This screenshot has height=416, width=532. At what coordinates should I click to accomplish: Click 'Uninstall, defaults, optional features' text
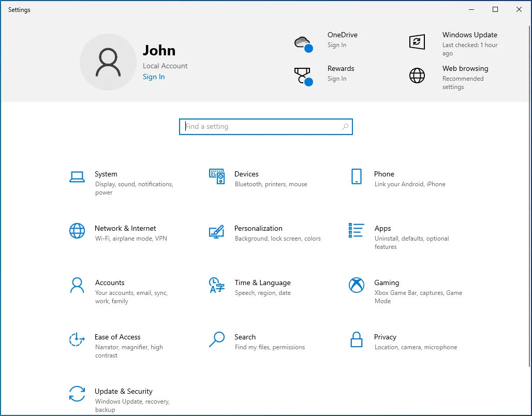[x=411, y=242]
